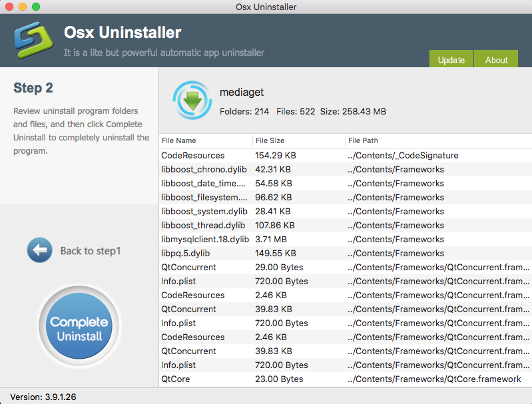Click the 42.31 KB size cell

click(x=273, y=169)
